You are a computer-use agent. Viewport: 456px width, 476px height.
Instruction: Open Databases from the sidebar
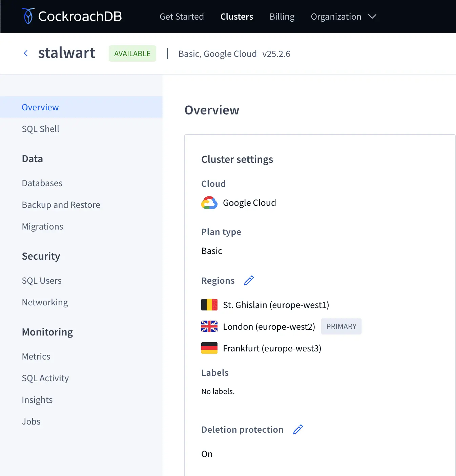point(42,183)
